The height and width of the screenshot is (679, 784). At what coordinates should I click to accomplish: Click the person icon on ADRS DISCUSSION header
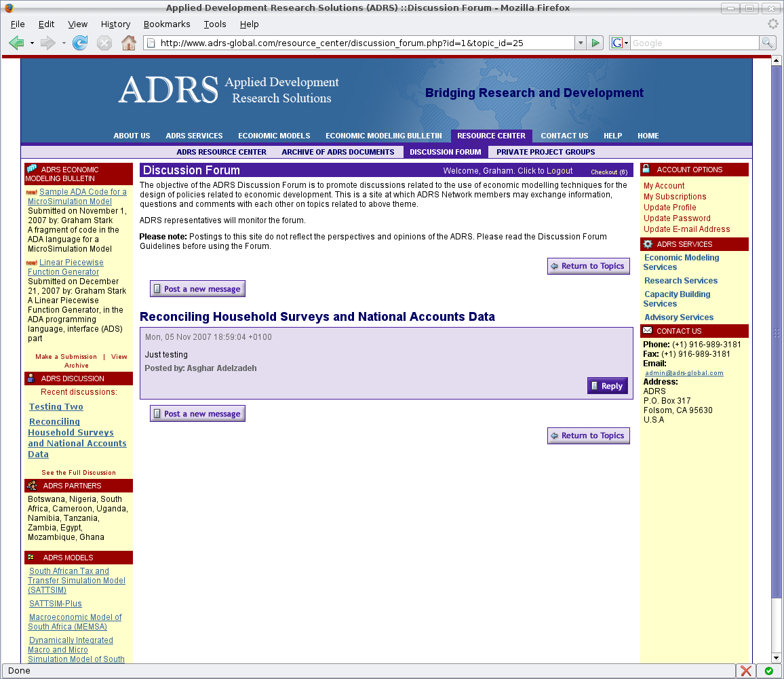[30, 378]
